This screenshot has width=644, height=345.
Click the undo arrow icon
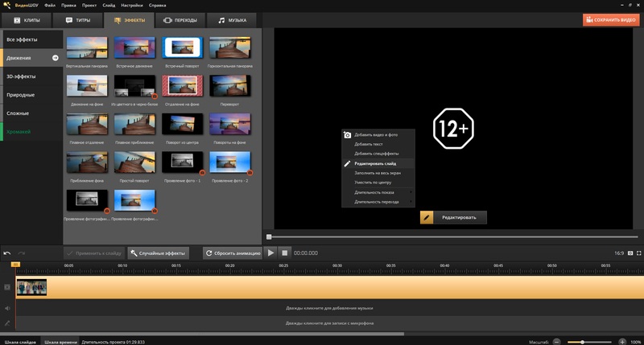point(7,253)
